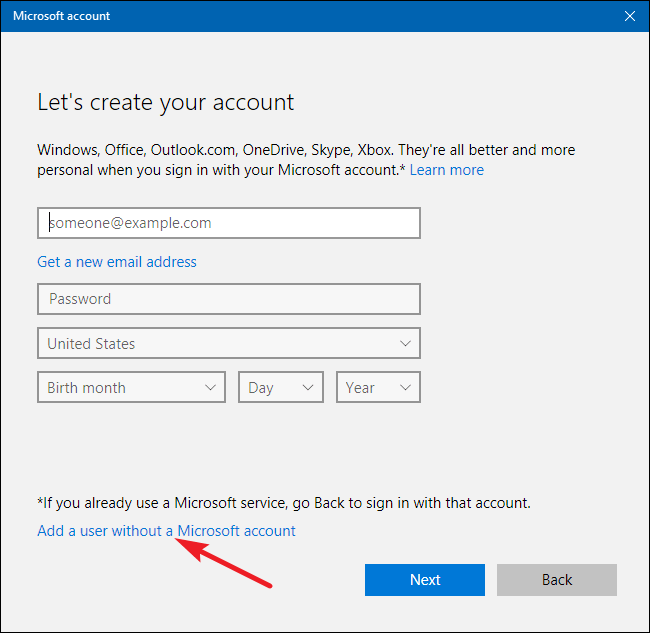The image size is (650, 633).
Task: Click the chevron arrow in country selector
Action: (405, 343)
